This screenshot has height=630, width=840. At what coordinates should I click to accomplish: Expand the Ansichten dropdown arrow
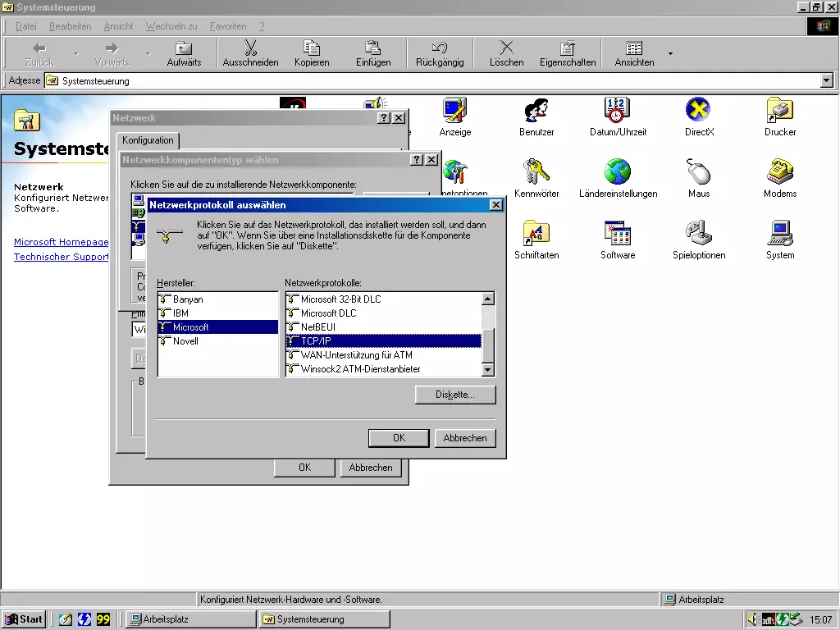(670, 53)
